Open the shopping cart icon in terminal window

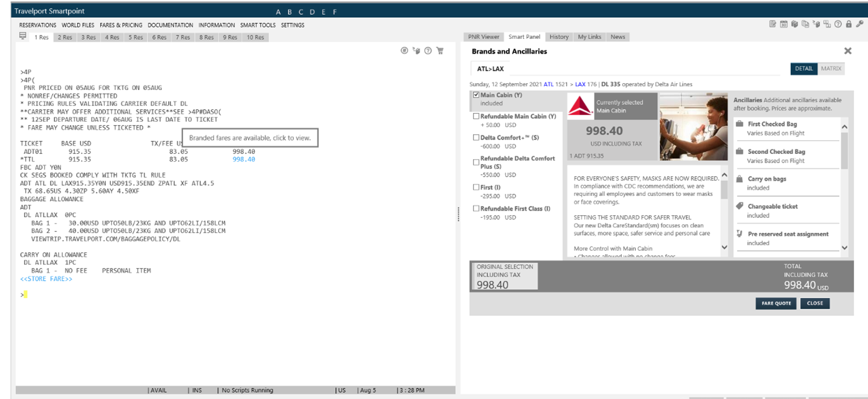click(x=440, y=51)
